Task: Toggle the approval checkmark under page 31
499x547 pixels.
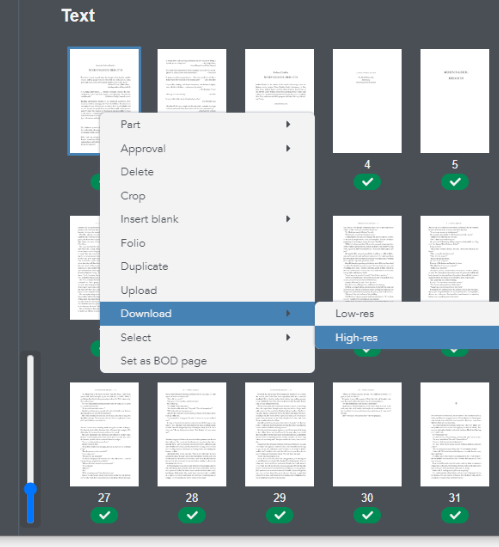Action: (x=455, y=515)
